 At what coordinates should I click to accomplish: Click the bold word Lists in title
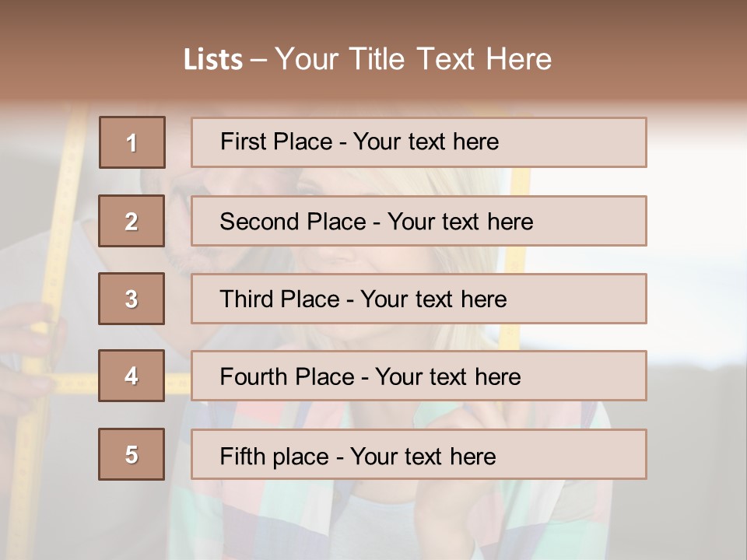pos(213,59)
